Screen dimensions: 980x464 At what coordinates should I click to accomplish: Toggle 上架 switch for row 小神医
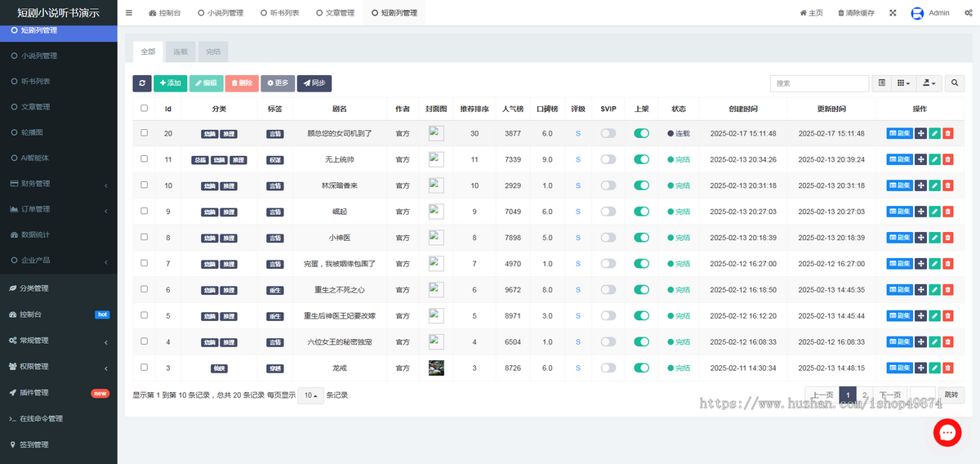641,238
